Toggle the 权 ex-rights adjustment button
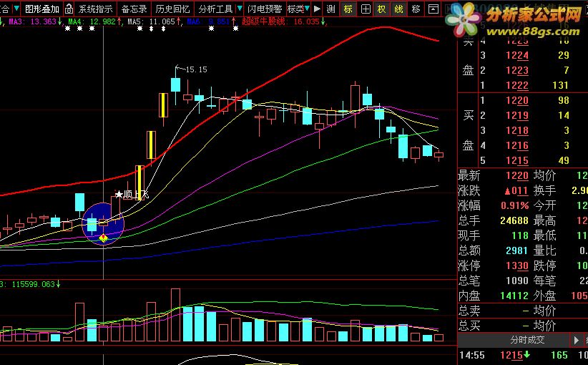588x365 pixels. 382,9
